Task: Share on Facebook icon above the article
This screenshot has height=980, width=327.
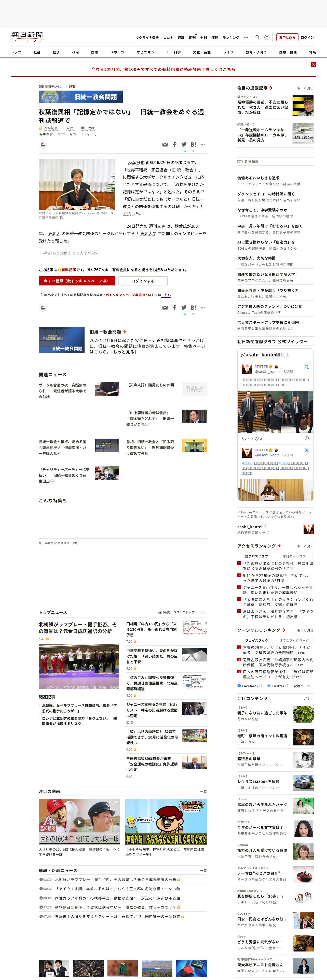Action: point(174,145)
